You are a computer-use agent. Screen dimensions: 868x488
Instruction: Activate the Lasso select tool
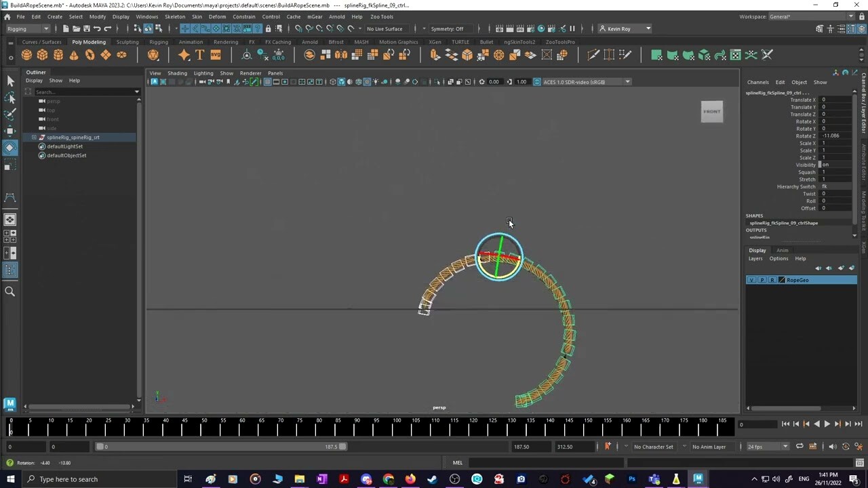pyautogui.click(x=9, y=98)
